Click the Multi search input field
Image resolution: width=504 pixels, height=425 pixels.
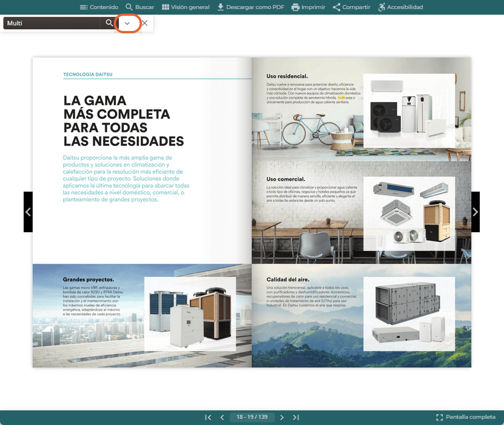53,23
